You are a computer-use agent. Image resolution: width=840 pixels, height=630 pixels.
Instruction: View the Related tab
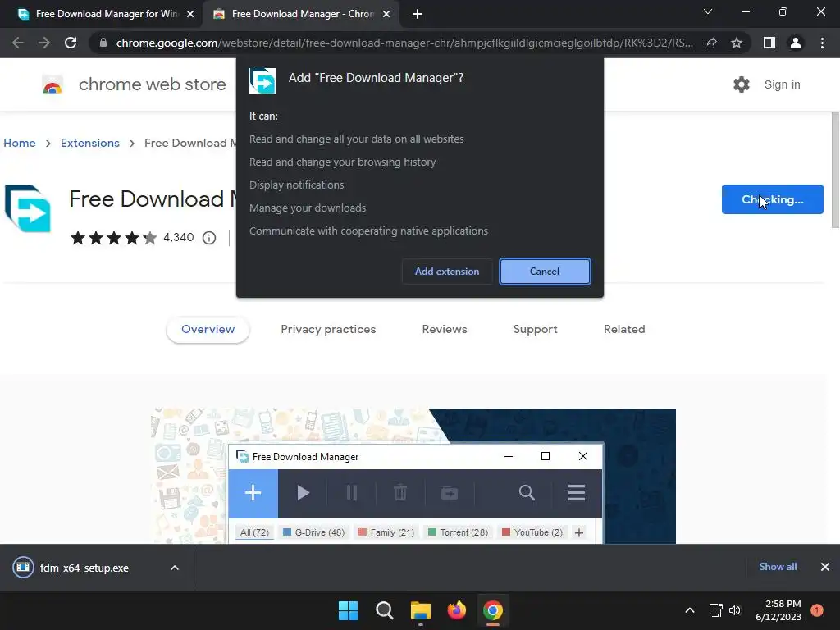click(x=624, y=330)
